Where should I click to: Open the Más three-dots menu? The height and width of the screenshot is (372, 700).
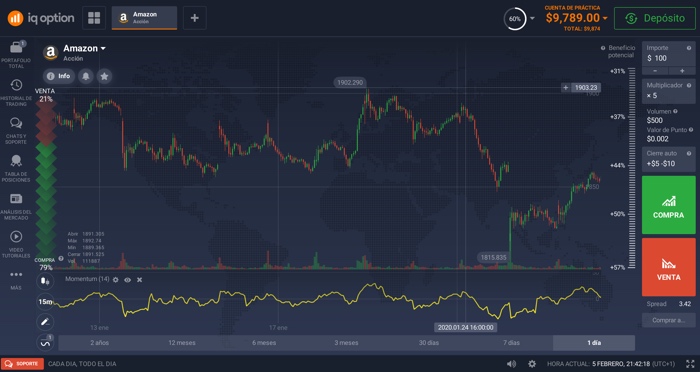[16, 280]
